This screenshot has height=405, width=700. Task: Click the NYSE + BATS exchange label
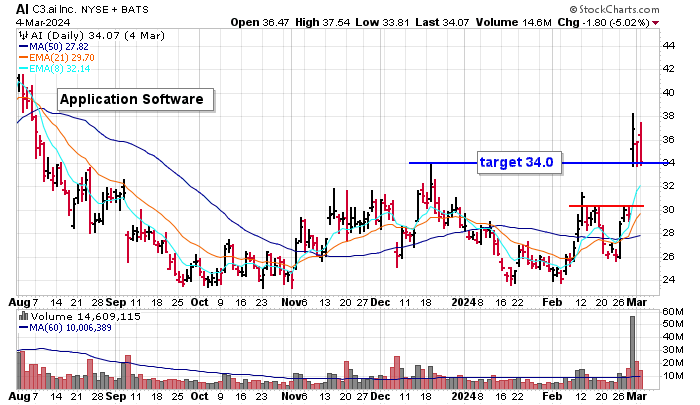[x=115, y=9]
